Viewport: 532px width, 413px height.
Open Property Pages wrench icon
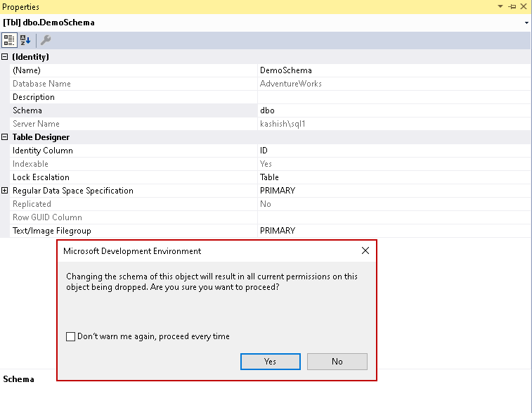pos(46,40)
